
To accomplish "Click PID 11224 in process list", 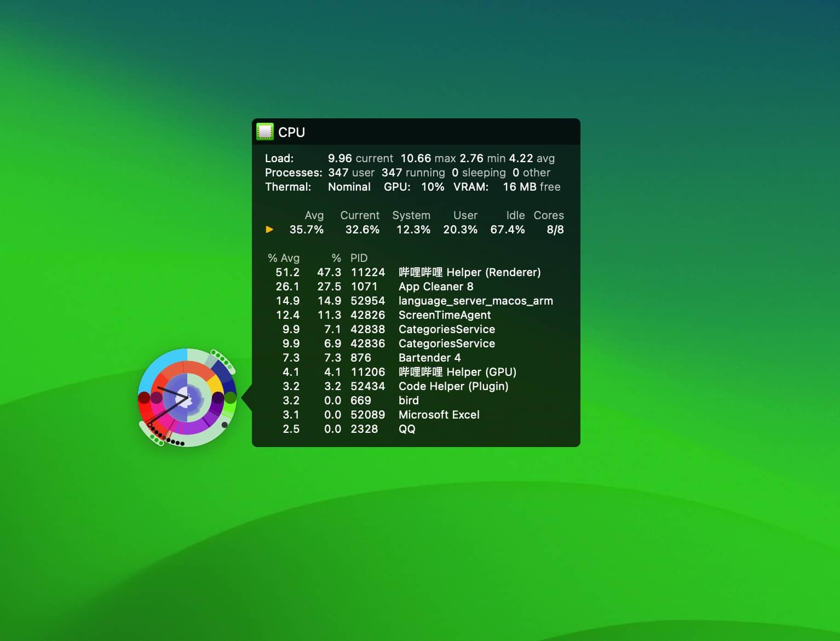I will pyautogui.click(x=368, y=272).
